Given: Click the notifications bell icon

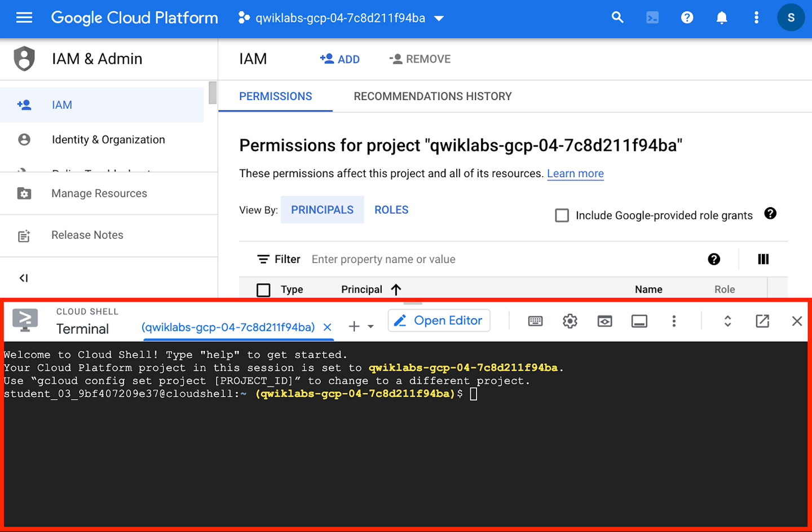Looking at the screenshot, I should coord(722,17).
